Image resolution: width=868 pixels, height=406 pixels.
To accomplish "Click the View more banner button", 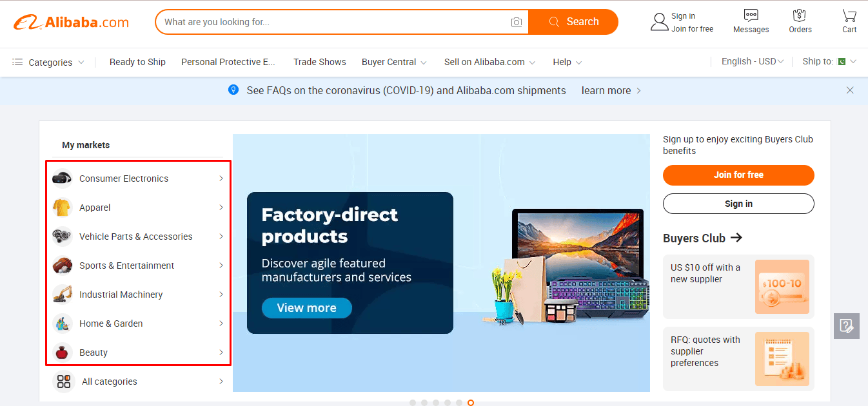I will click(307, 308).
